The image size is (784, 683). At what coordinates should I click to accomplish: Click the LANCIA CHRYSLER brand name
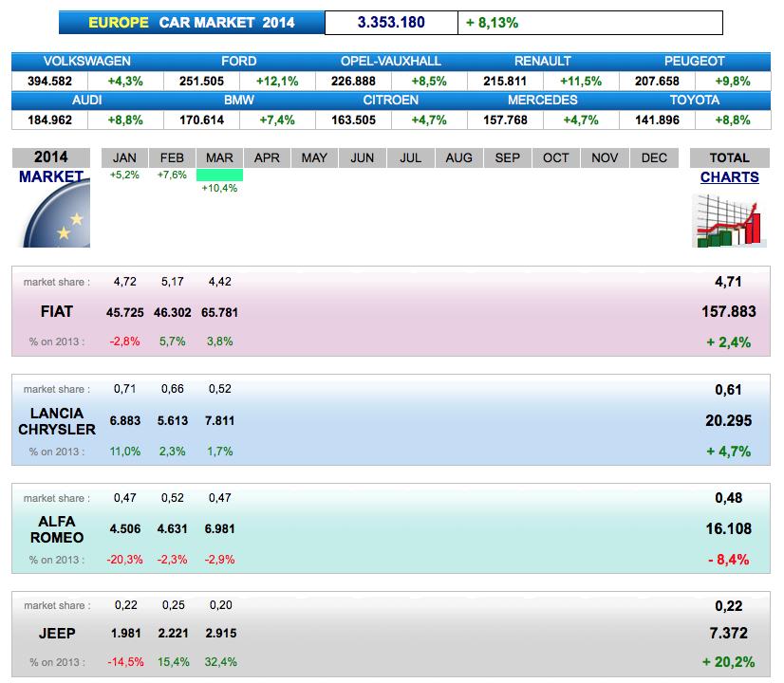coord(57,421)
